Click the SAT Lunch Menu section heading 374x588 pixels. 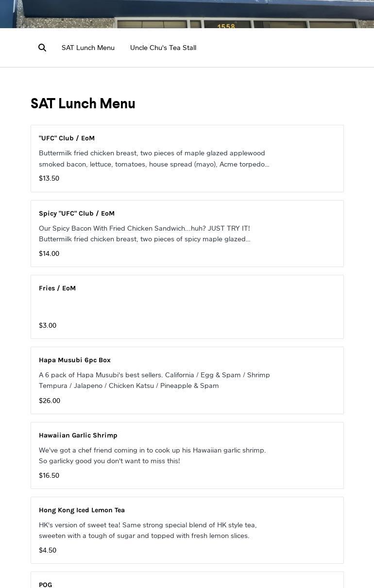(83, 104)
